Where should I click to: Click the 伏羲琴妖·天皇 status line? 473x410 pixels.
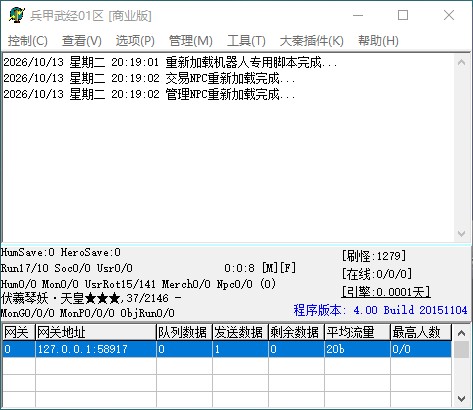pos(91,298)
